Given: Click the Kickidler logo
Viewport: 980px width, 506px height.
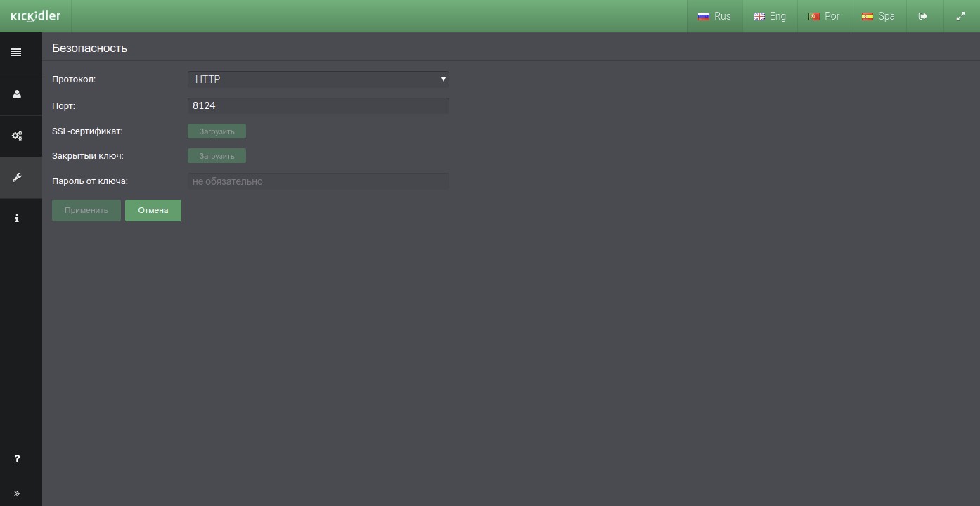Looking at the screenshot, I should [x=36, y=16].
